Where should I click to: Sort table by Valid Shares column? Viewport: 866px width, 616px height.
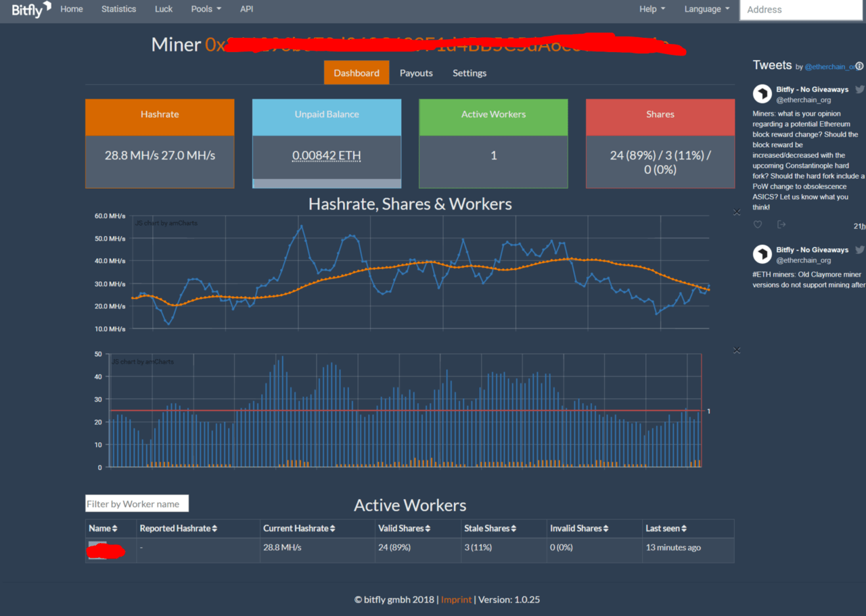coord(404,528)
